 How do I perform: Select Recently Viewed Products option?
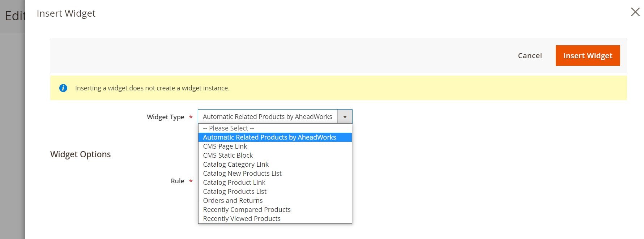(x=275, y=219)
